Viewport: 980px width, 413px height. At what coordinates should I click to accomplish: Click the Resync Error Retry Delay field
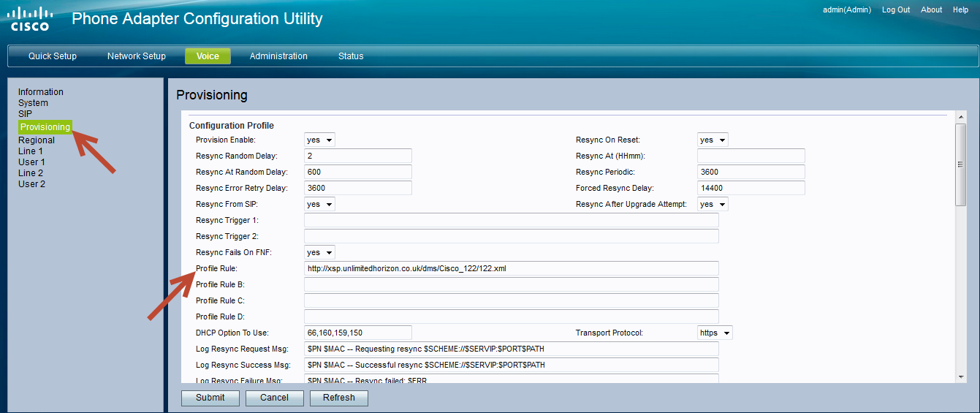358,188
